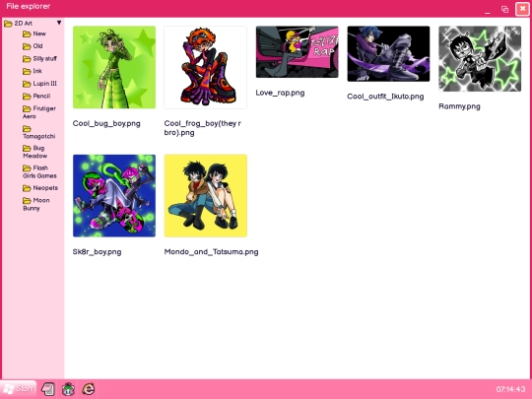
Task: Open the Start menu button
Action: click(19, 388)
